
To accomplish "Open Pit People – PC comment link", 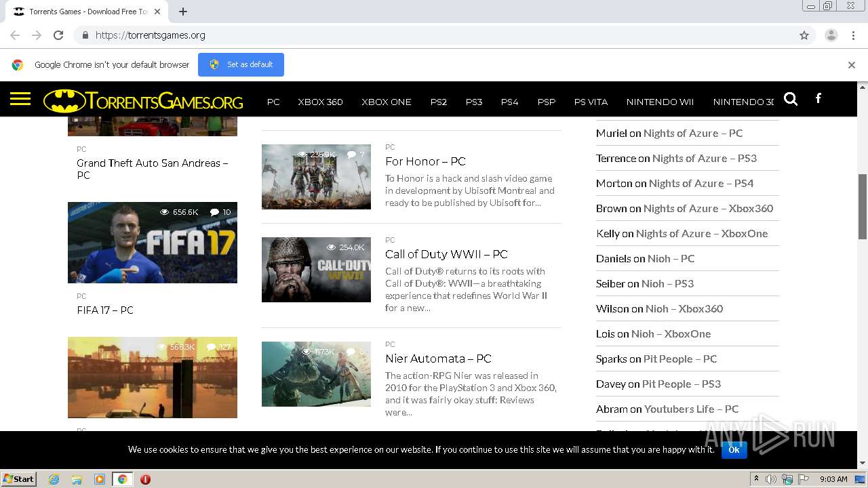I will click(680, 359).
